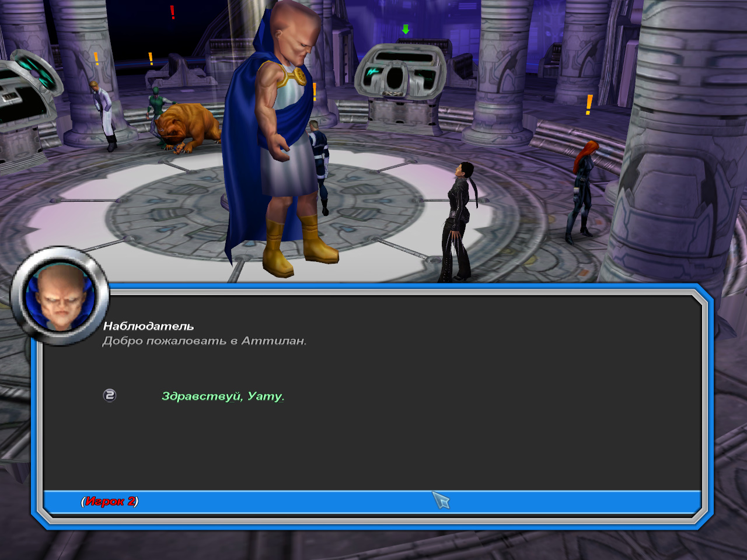Click the round number 2 reply icon
Viewport: 747px width, 560px height.
click(110, 395)
